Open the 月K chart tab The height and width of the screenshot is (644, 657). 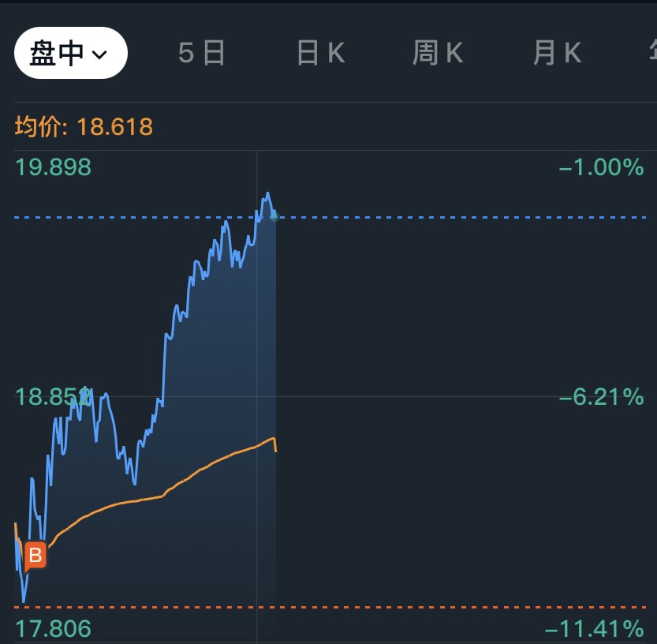pos(557,53)
